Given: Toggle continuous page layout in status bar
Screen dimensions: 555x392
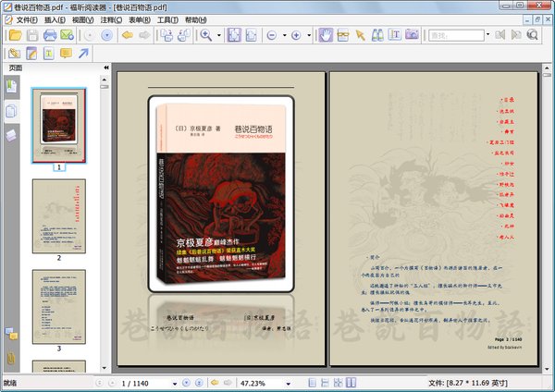Looking at the screenshot, I should [326, 382].
